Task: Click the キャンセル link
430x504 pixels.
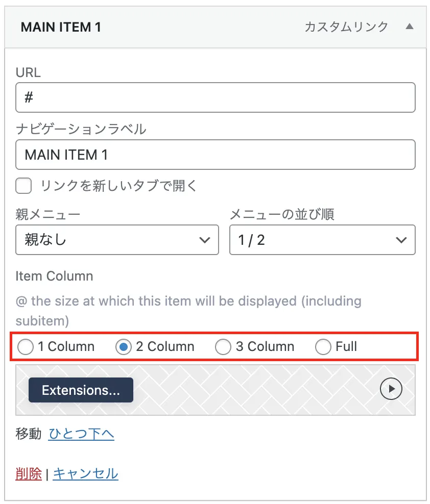Action: (86, 474)
